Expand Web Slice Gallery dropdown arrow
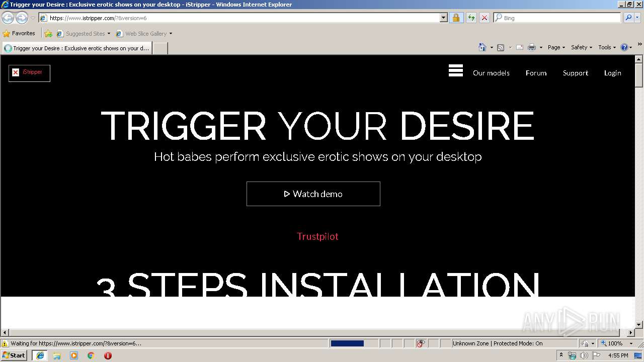 pos(171,34)
